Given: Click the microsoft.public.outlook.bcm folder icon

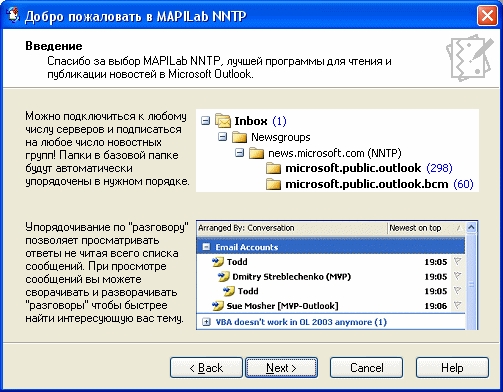Looking at the screenshot, I should [x=273, y=184].
